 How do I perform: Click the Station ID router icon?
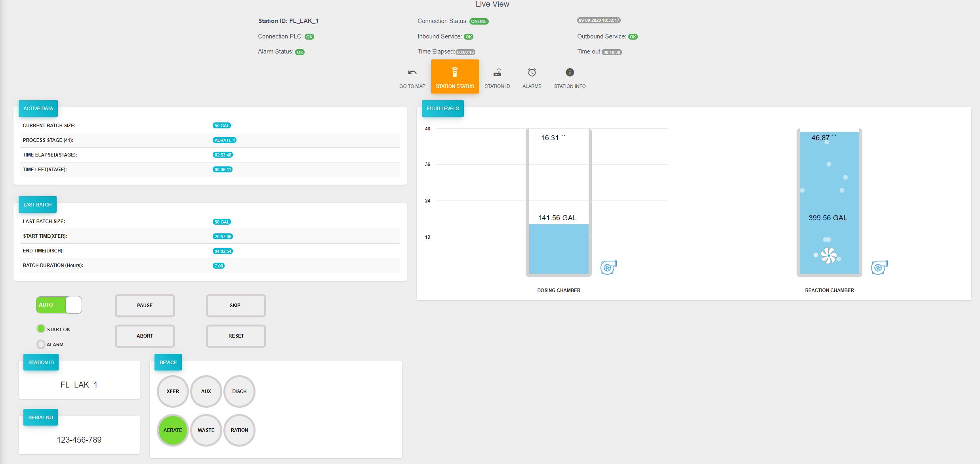coord(497,73)
